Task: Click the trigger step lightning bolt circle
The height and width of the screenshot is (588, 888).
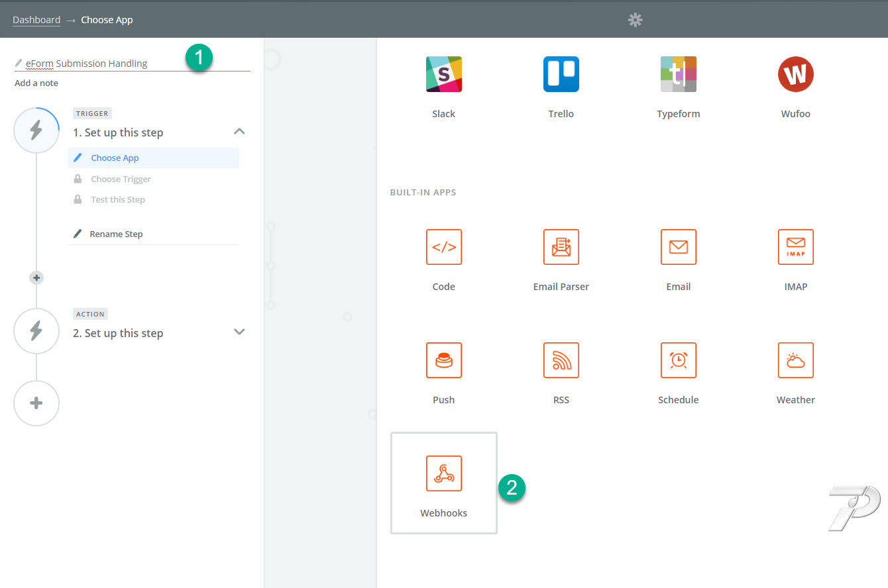Action: pos(36,130)
